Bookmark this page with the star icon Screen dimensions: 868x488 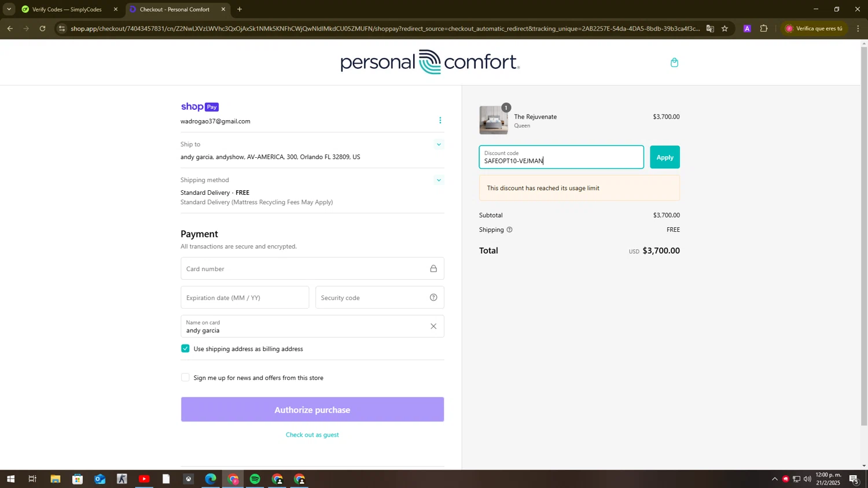point(724,28)
